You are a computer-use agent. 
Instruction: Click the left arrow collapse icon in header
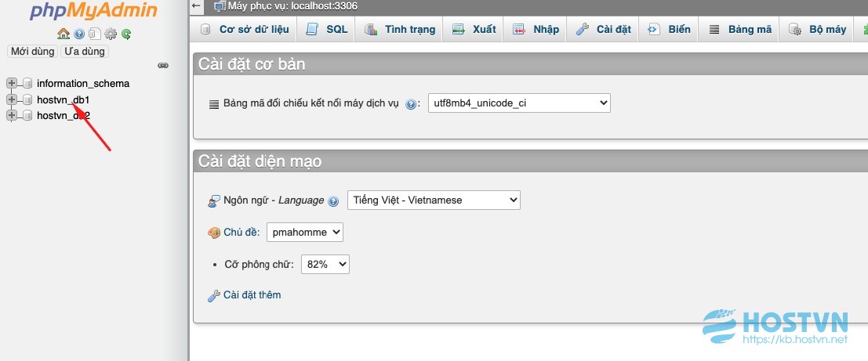point(196,6)
